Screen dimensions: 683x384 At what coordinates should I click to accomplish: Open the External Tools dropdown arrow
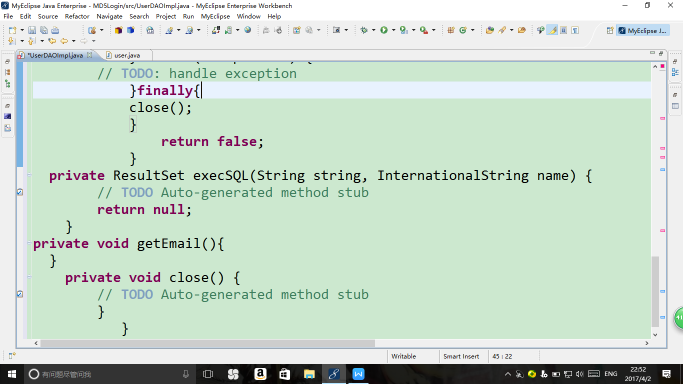[x=433, y=30]
